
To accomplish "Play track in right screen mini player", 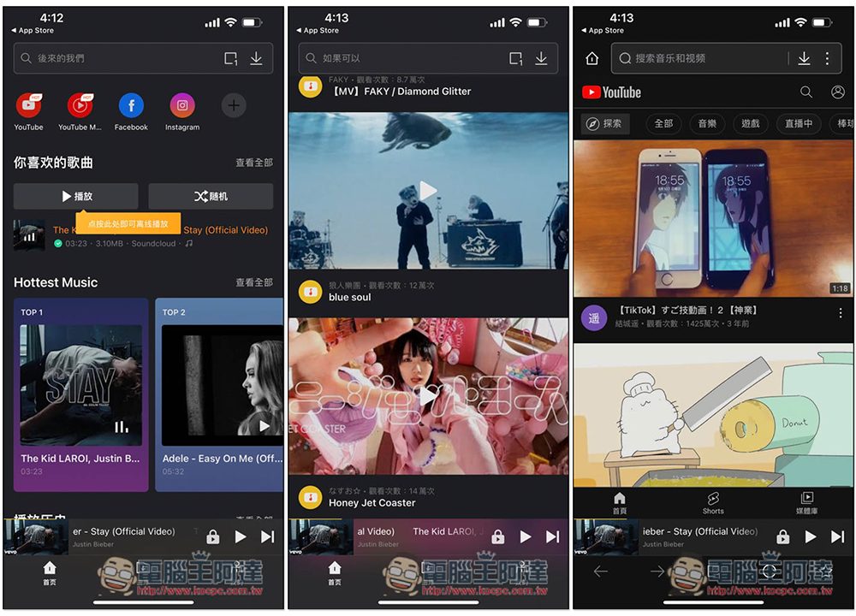I will click(x=810, y=537).
